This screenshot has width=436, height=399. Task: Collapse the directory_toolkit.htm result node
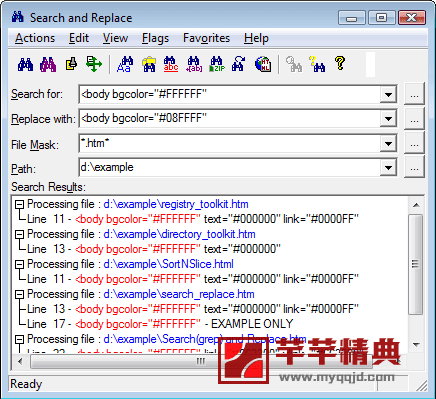click(20, 234)
